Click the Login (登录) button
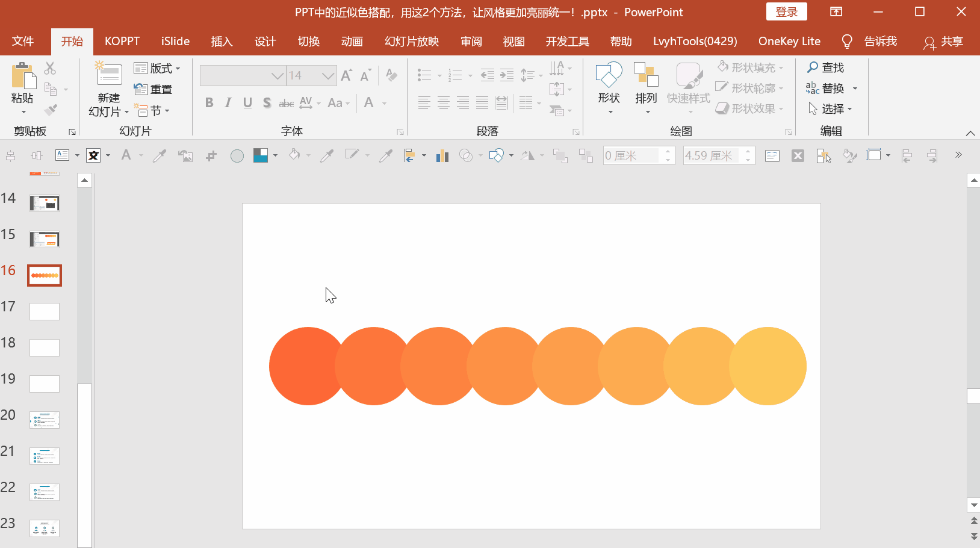 pyautogui.click(x=786, y=12)
